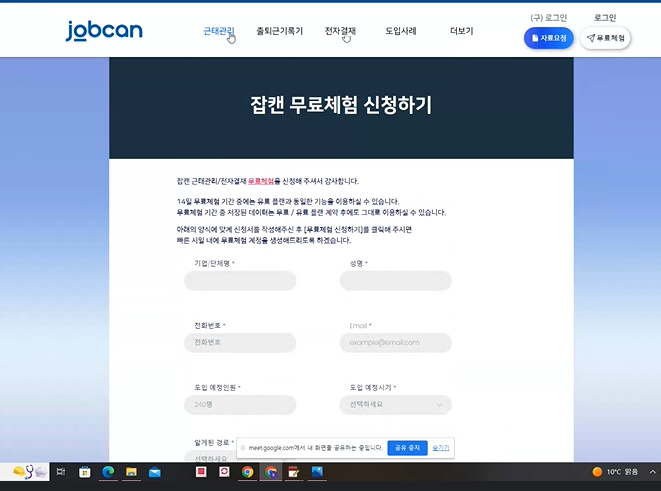Click the blue 자료요청 button

(x=548, y=38)
